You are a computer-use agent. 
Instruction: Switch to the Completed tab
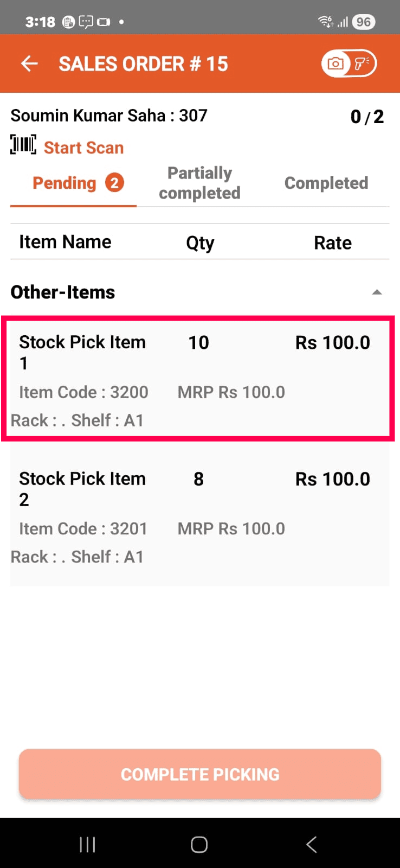[x=326, y=183]
